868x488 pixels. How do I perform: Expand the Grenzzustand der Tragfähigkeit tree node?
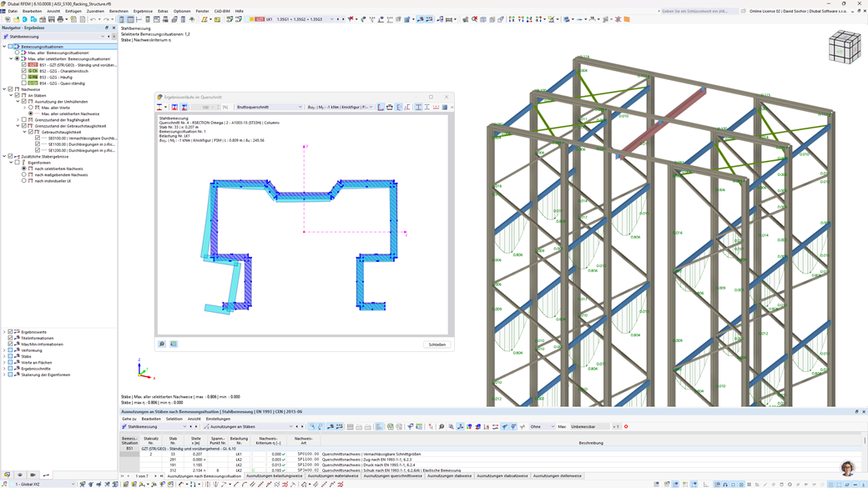tap(18, 120)
